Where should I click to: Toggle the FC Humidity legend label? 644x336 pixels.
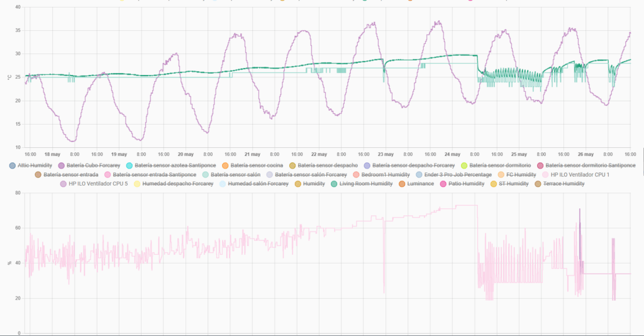click(521, 174)
